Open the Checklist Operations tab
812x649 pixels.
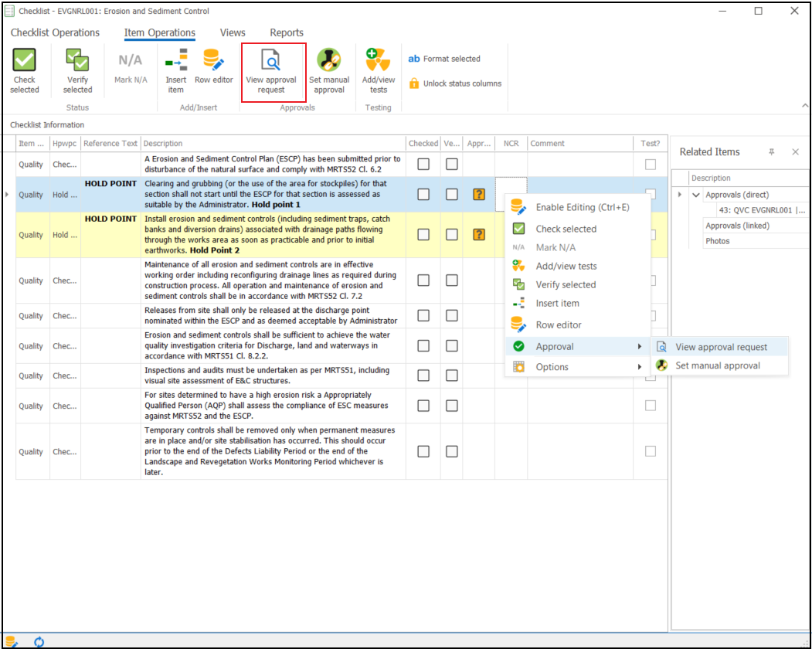[55, 32]
